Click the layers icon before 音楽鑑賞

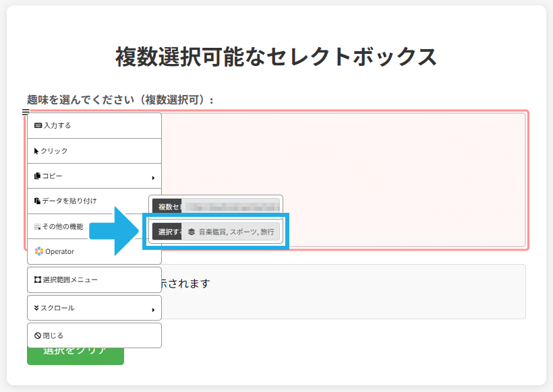[x=192, y=232]
